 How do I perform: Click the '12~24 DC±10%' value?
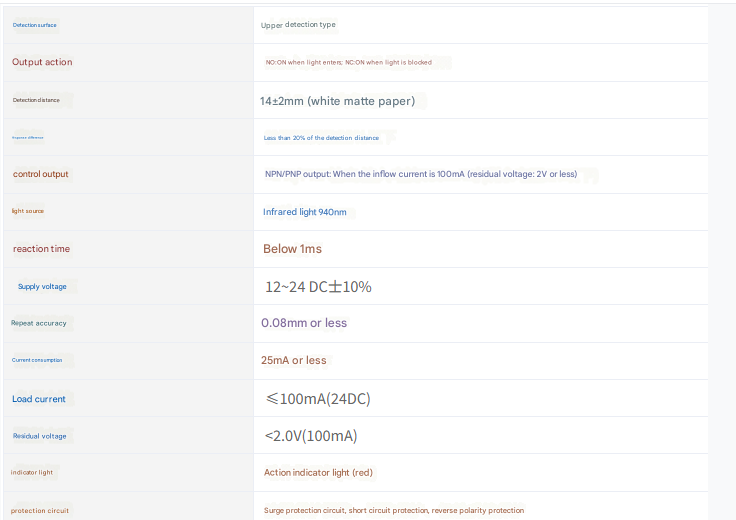tap(318, 287)
